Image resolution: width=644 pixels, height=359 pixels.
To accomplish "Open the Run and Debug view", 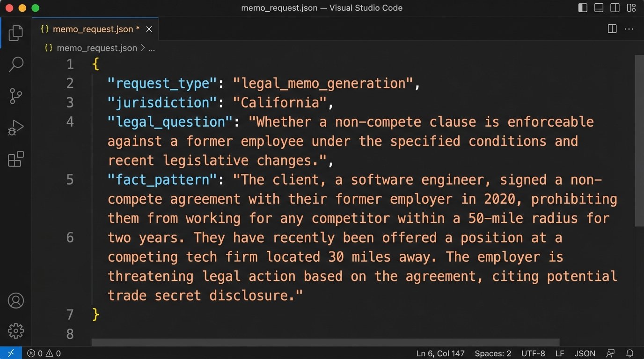I will coord(15,127).
